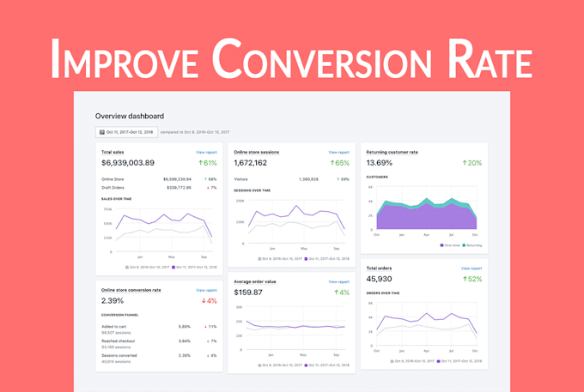Click the green up arrow beside 65% sessions

click(332, 163)
